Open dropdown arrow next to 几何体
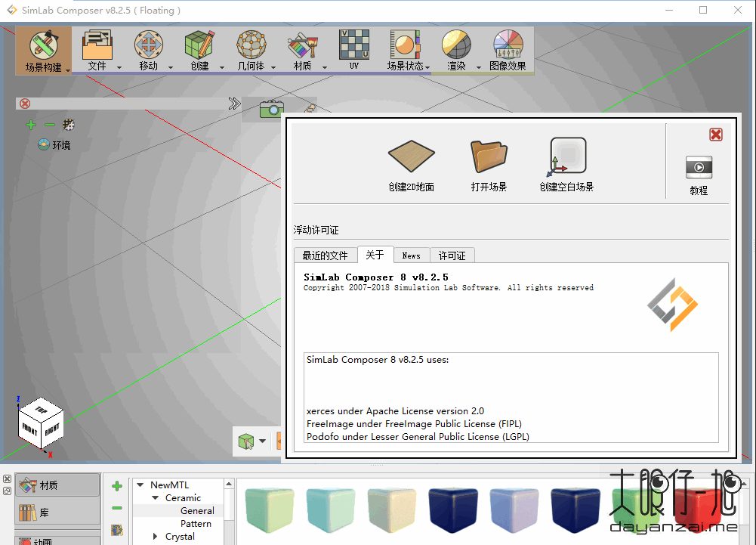This screenshot has width=756, height=545. pos(273,67)
